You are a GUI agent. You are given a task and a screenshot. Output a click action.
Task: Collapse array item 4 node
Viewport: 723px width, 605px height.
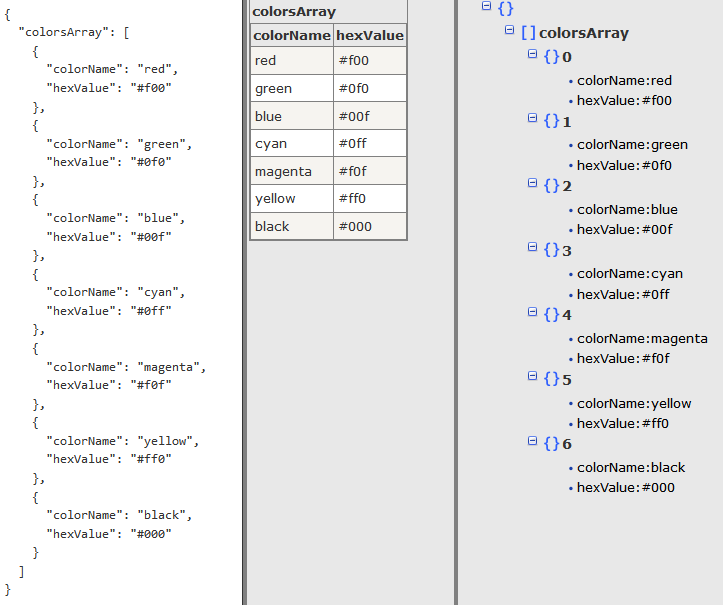[x=532, y=314]
